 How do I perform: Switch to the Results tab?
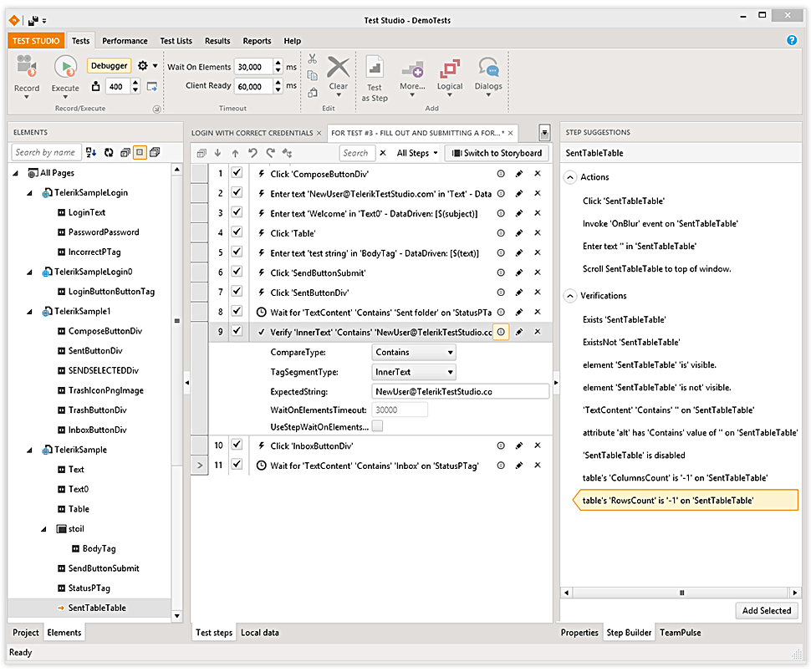click(x=217, y=41)
